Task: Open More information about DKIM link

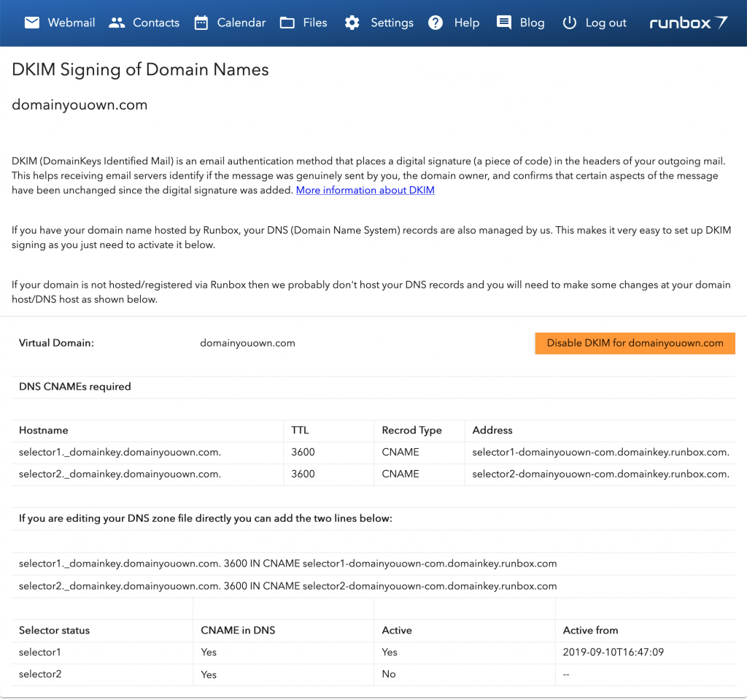Action: coord(365,191)
